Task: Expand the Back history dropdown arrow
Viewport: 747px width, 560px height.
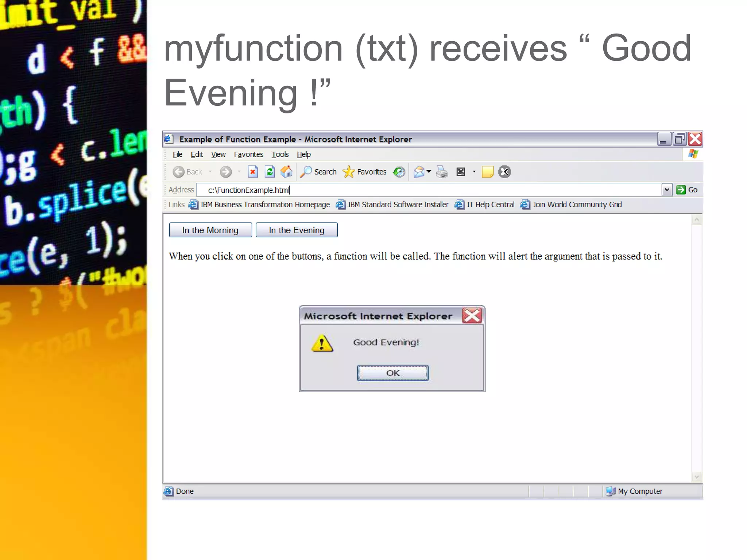Action: (210, 172)
